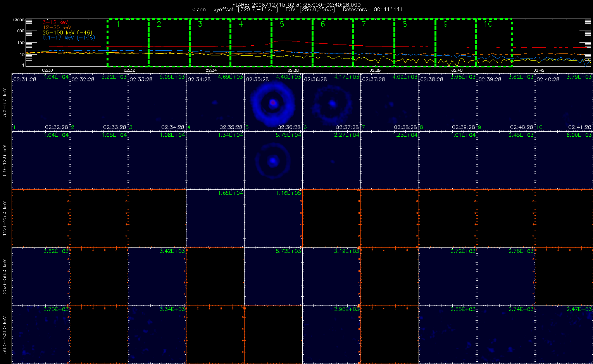The image size is (593, 364).
Task: Select time interval 1 in the light curve
Action: 128,43
